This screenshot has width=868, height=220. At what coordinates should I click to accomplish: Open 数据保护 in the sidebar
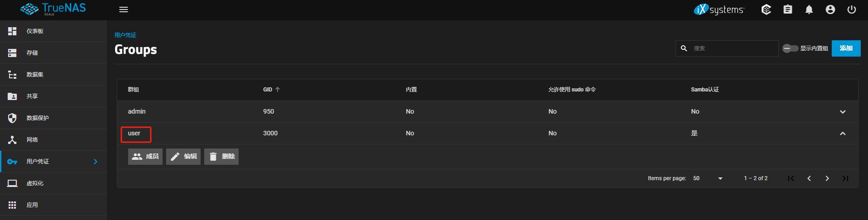pyautogui.click(x=37, y=118)
